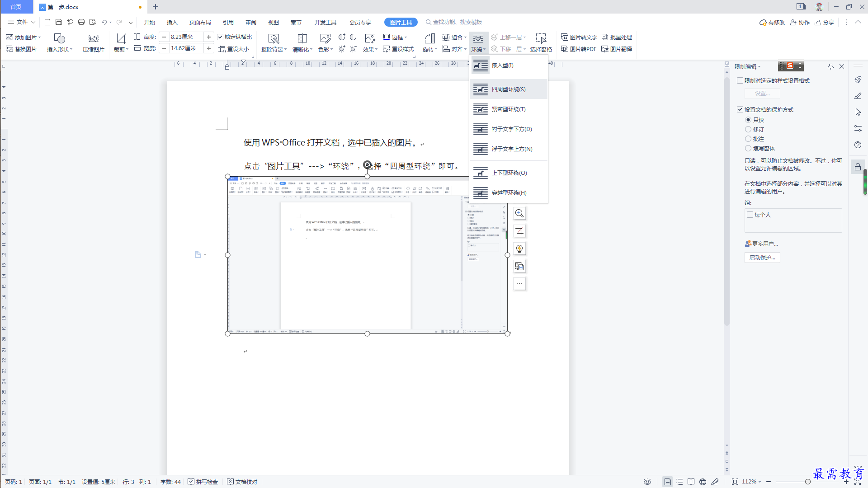
Task: Click the height value field 8.23厘米
Action: tap(187, 37)
